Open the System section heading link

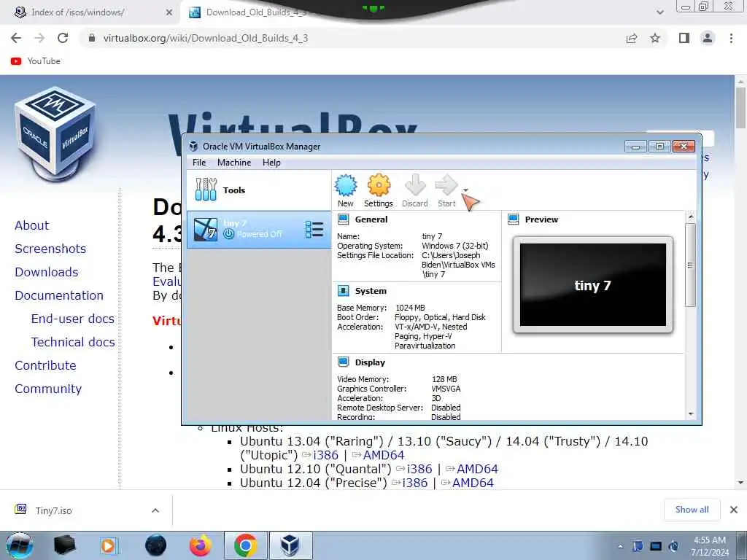coord(371,291)
